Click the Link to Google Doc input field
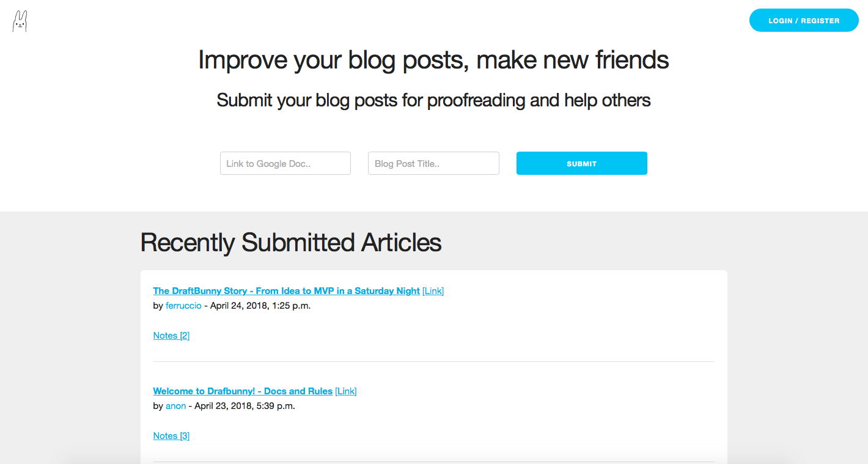868x464 pixels. (x=285, y=163)
